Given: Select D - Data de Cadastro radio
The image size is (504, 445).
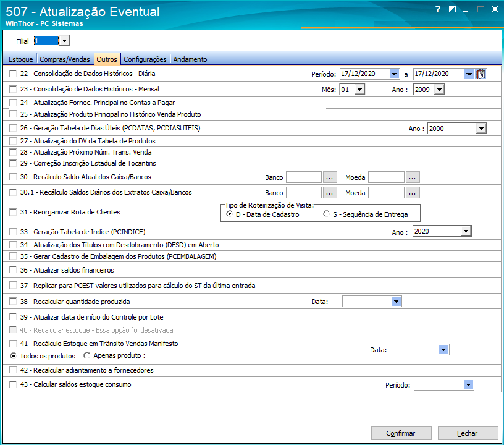Looking at the screenshot, I should tap(230, 214).
